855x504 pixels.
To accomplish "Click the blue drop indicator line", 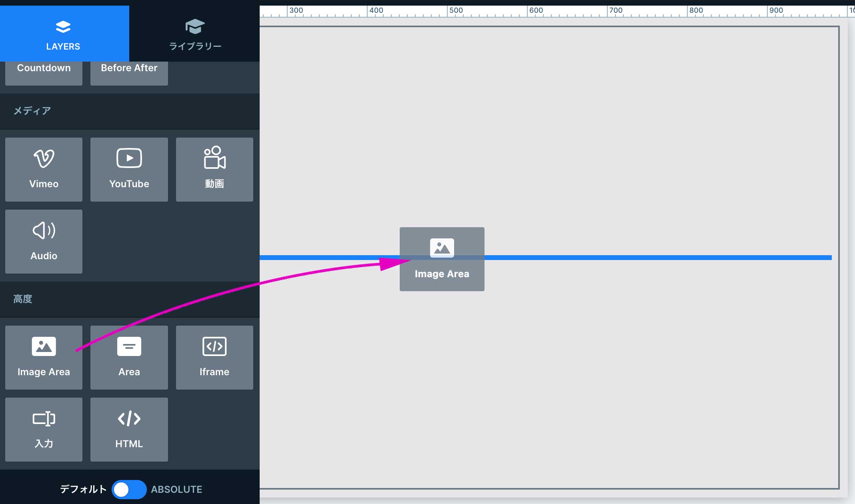I will [x=640, y=258].
